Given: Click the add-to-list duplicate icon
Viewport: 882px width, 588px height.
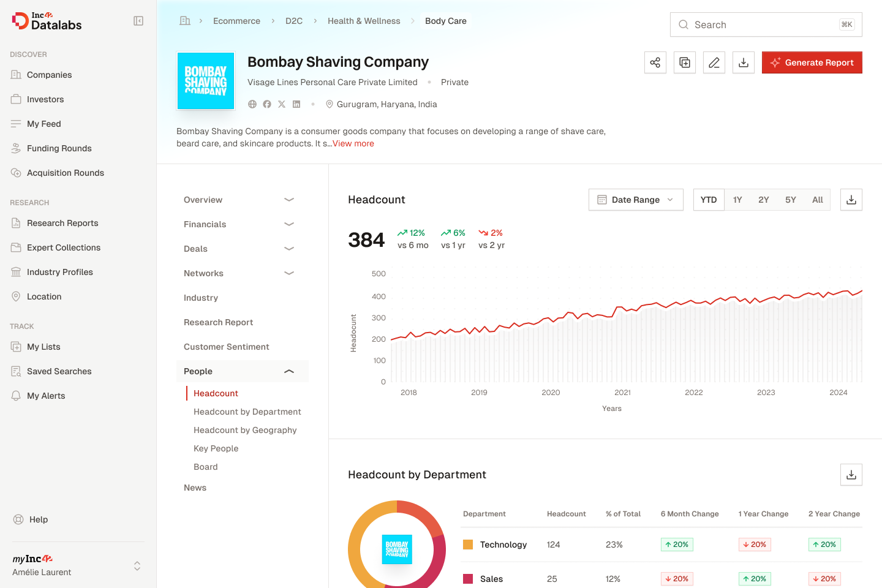Looking at the screenshot, I should click(x=685, y=62).
